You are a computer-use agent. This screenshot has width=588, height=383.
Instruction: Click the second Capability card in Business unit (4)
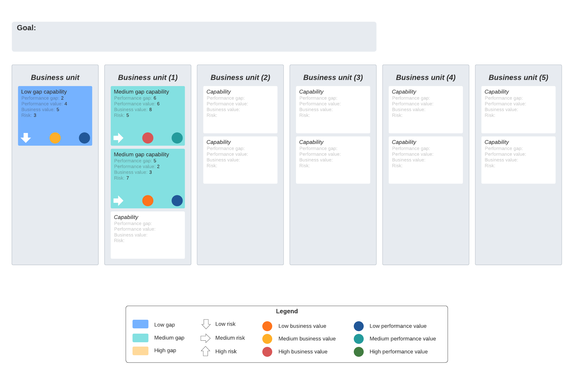[425, 160]
